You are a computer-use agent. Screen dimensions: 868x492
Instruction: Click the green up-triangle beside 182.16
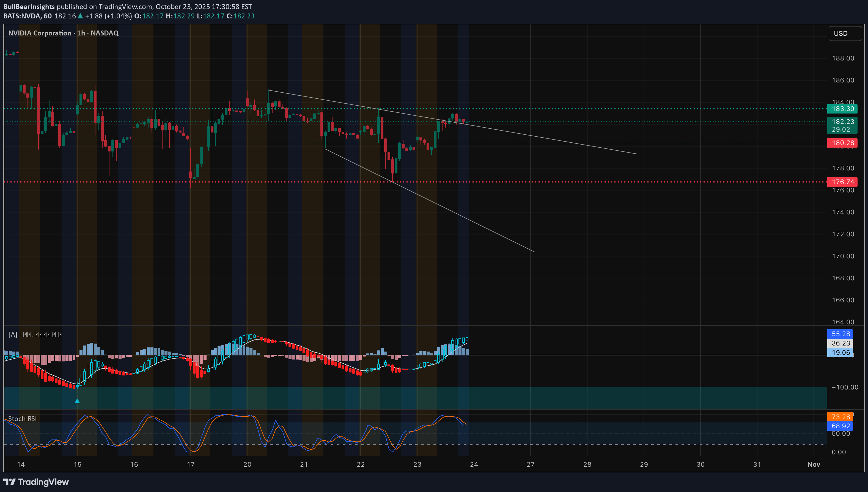[x=80, y=16]
